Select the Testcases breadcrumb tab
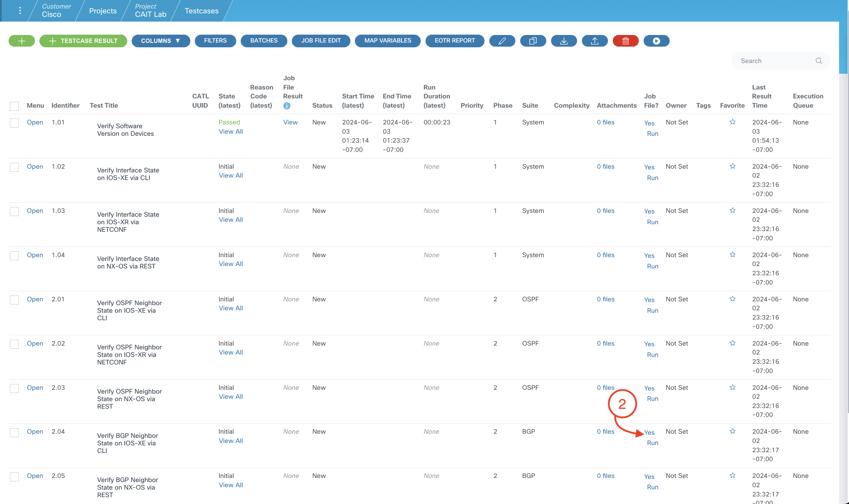This screenshot has width=849, height=504. [201, 11]
